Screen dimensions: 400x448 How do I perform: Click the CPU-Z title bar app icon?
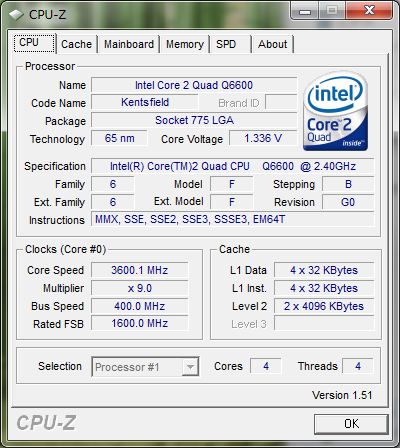[x=16, y=15]
